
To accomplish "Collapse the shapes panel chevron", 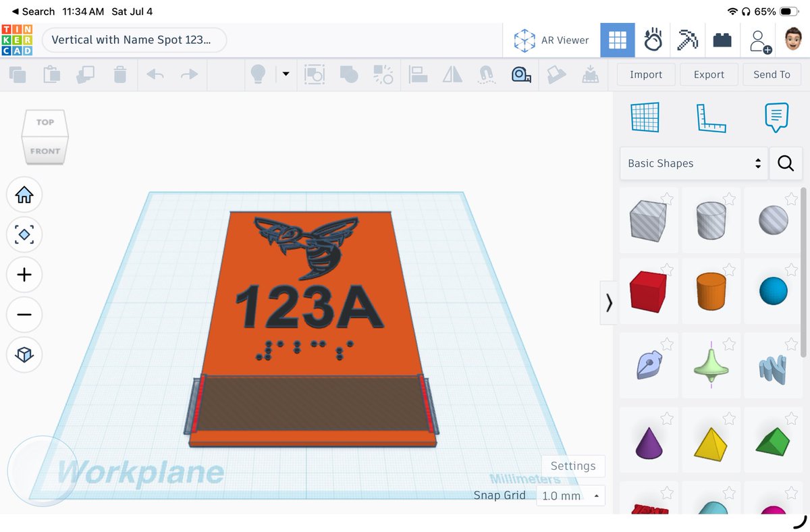I will [609, 302].
